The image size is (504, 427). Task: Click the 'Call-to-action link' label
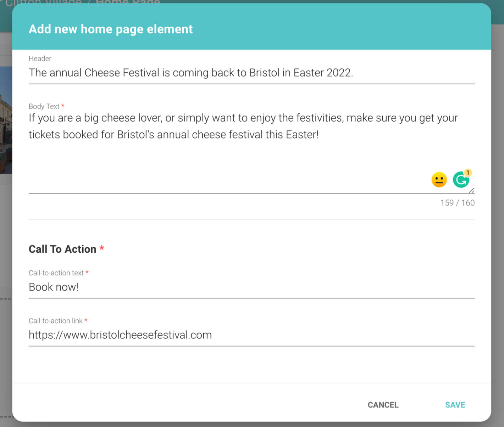[55, 321]
